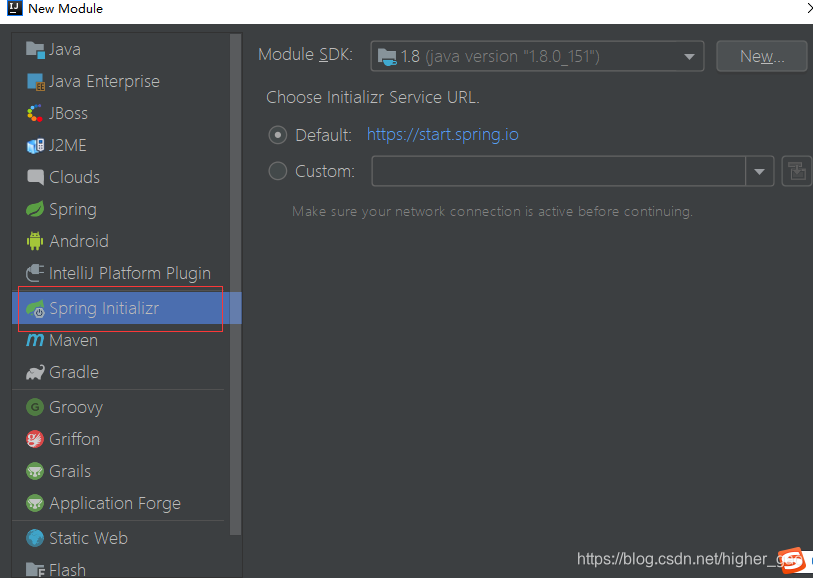Select the Griffon list entry text
The image size is (813, 578).
pos(75,439)
